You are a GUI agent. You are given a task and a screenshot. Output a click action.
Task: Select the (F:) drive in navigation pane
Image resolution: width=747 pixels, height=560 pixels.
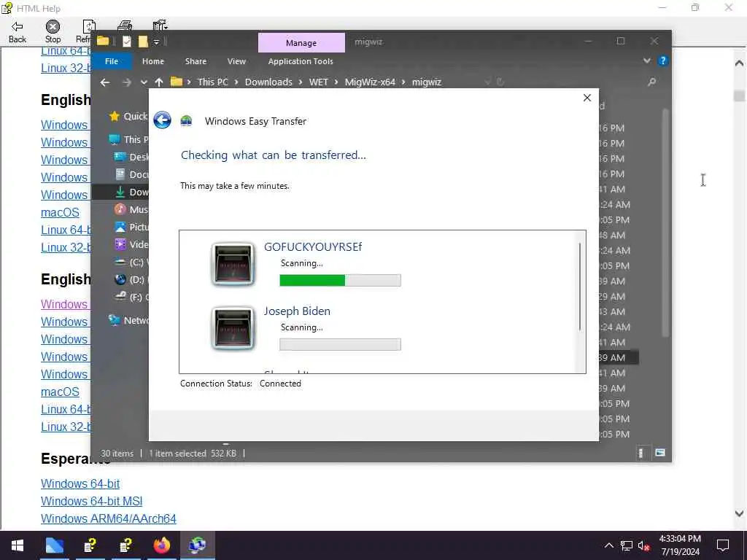pos(131,297)
